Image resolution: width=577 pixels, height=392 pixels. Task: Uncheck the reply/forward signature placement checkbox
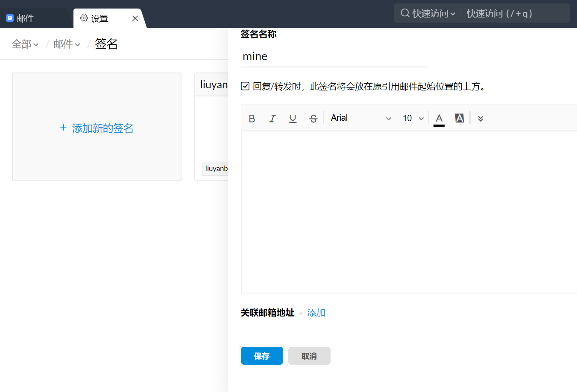pyautogui.click(x=245, y=86)
